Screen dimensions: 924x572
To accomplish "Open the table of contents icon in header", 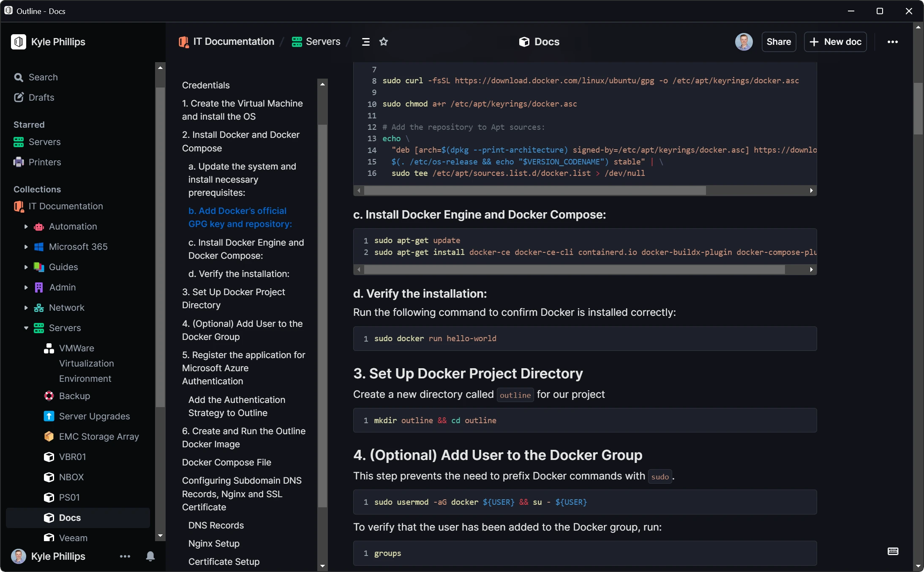I will (x=365, y=41).
